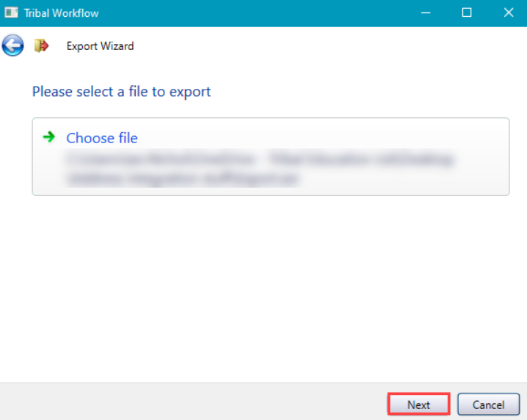Click the Tribal Workflow title bar text

pos(61,13)
